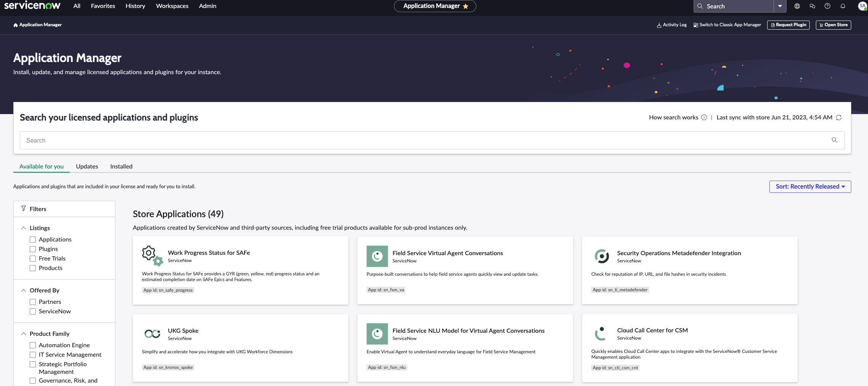Click the 'App id: sn_cti_csm_cnt' label
This screenshot has height=386, width=868.
tap(615, 368)
